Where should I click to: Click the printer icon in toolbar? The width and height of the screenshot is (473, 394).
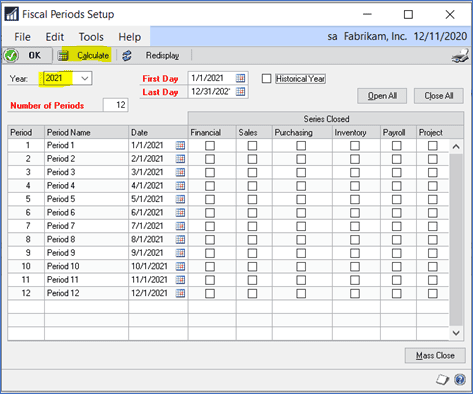coord(460,56)
